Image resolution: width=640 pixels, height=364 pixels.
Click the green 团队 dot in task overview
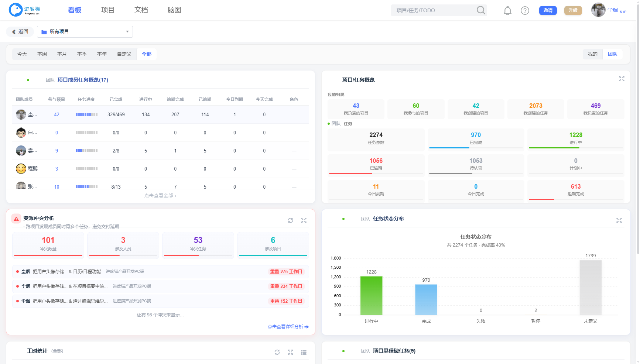tap(329, 124)
